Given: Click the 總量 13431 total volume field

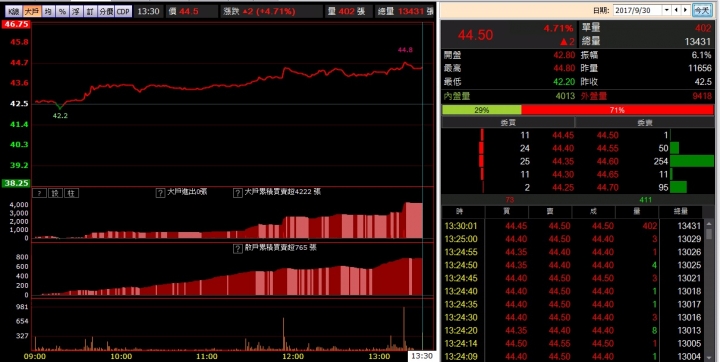Looking at the screenshot, I should coord(405,11).
